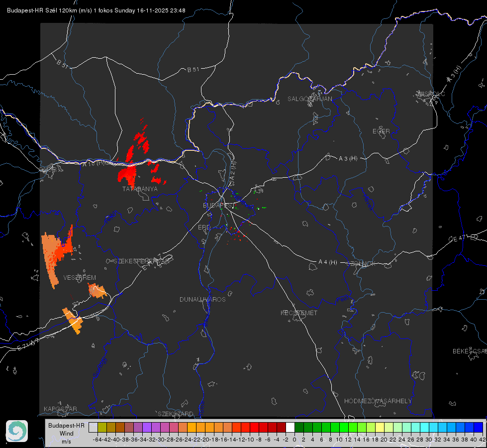The height and width of the screenshot is (448, 487).
Task: Select the KAPOSVAR city label
Action: coord(60,409)
